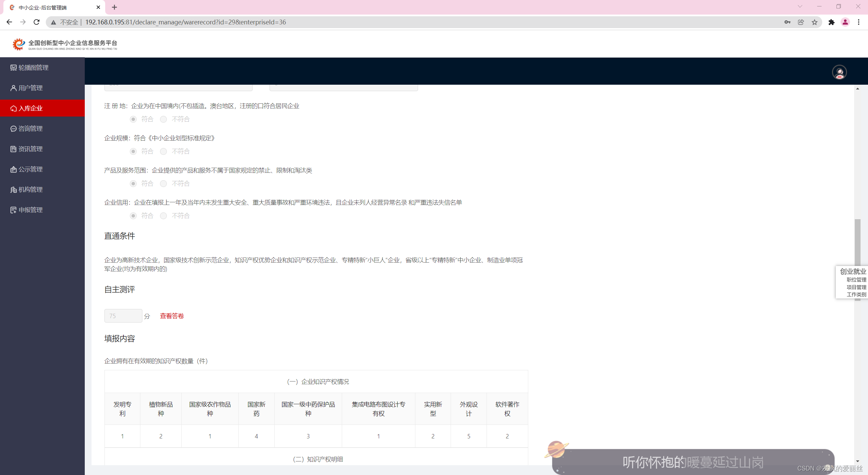Select 入库企业 menu item
The width and height of the screenshot is (868, 475).
point(31,108)
